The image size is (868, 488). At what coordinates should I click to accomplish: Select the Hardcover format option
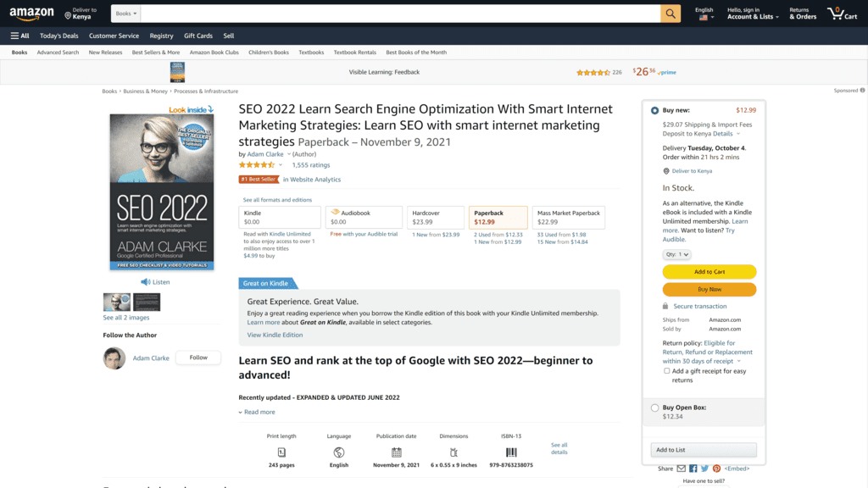(x=436, y=218)
